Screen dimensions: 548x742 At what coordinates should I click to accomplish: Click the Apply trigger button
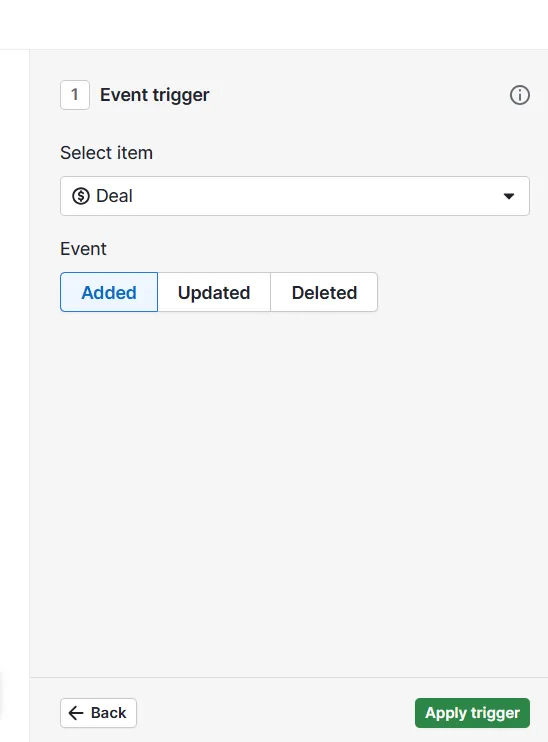[x=472, y=713]
